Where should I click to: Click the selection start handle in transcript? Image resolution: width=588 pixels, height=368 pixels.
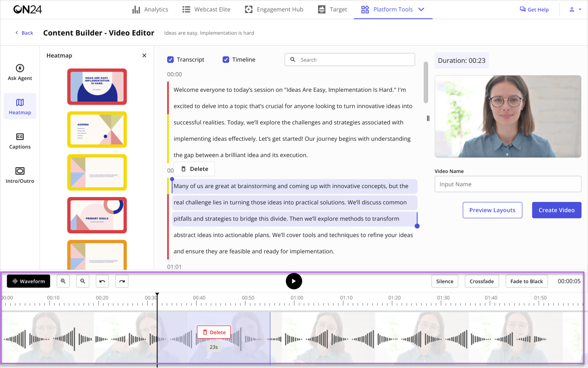point(172,180)
